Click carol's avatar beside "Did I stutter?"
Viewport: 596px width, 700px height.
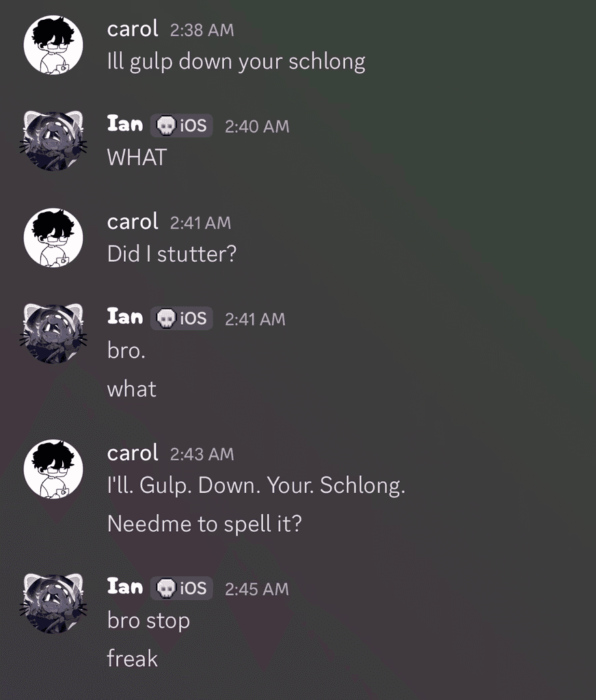click(53, 237)
